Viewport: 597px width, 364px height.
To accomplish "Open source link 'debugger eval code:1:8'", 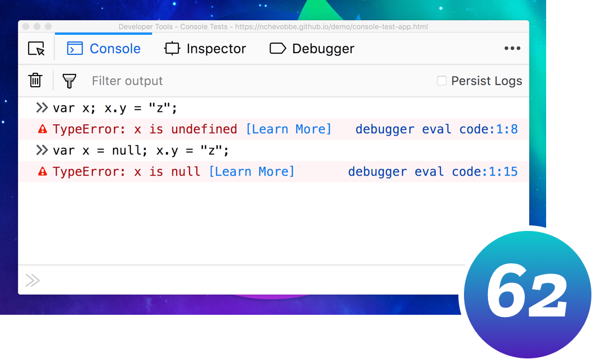I will [x=437, y=129].
